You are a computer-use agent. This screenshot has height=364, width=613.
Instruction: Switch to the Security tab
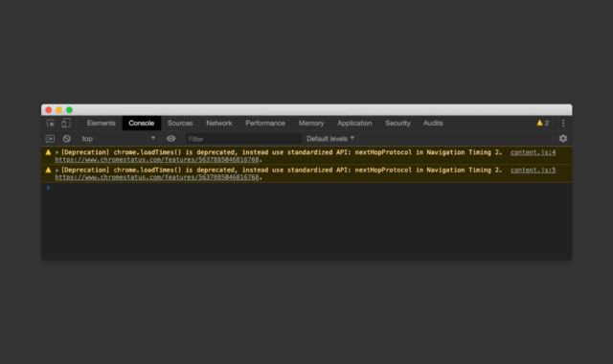[398, 124]
